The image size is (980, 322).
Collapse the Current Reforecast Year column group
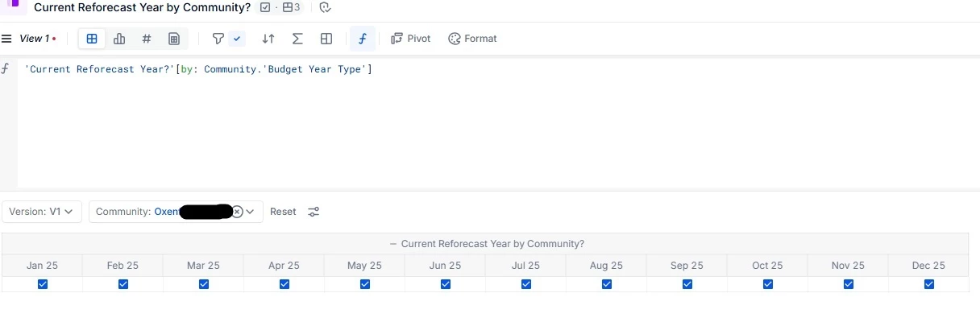(x=393, y=244)
